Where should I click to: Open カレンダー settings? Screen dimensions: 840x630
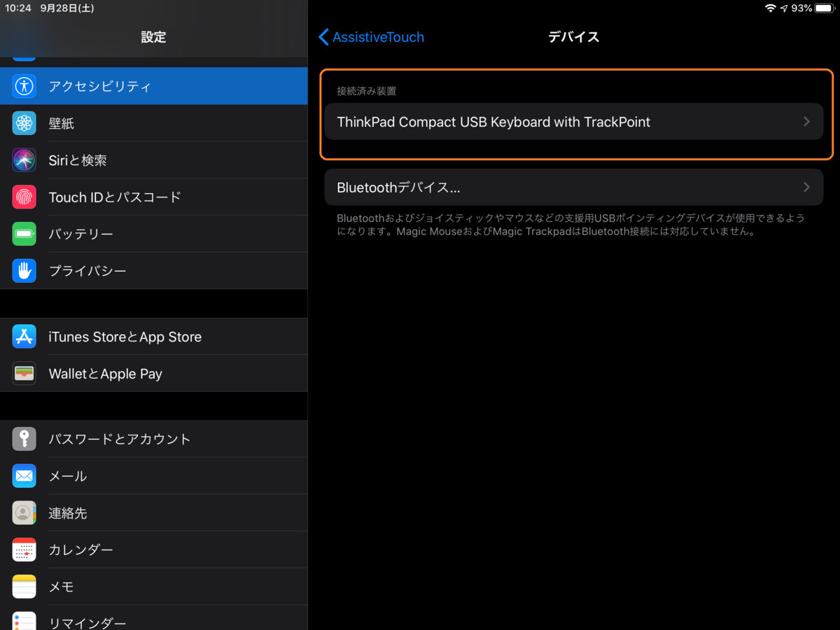tap(154, 549)
